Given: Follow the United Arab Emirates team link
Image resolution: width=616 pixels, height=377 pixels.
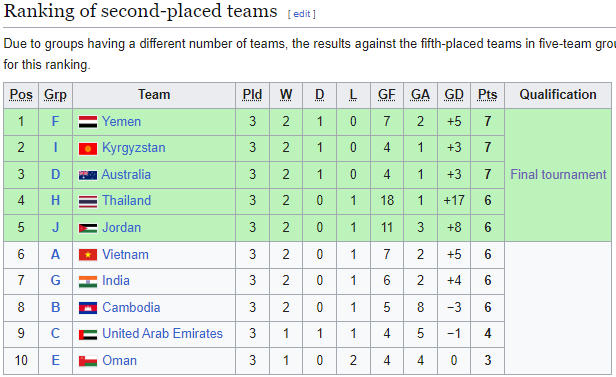Looking at the screenshot, I should coord(162,333).
